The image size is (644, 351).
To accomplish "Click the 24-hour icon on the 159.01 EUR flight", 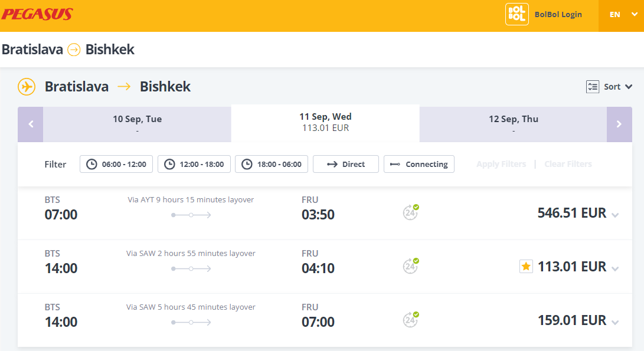I will pyautogui.click(x=410, y=320).
